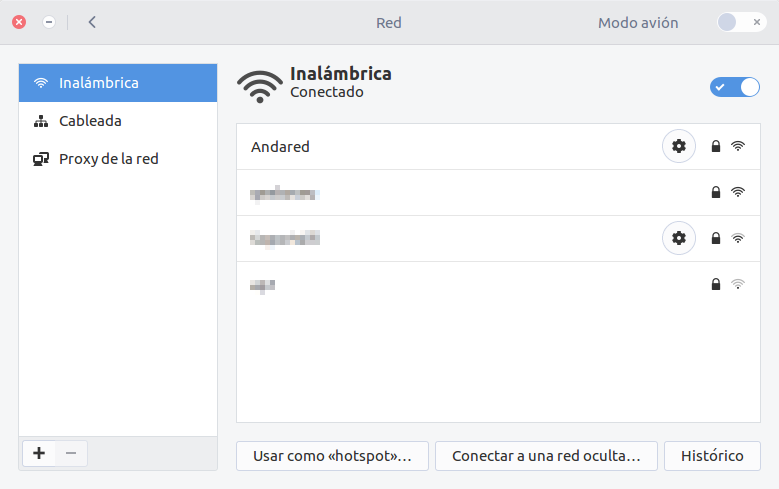
Task: Click Wi-Fi signal icon on Andared row
Action: pos(738,146)
